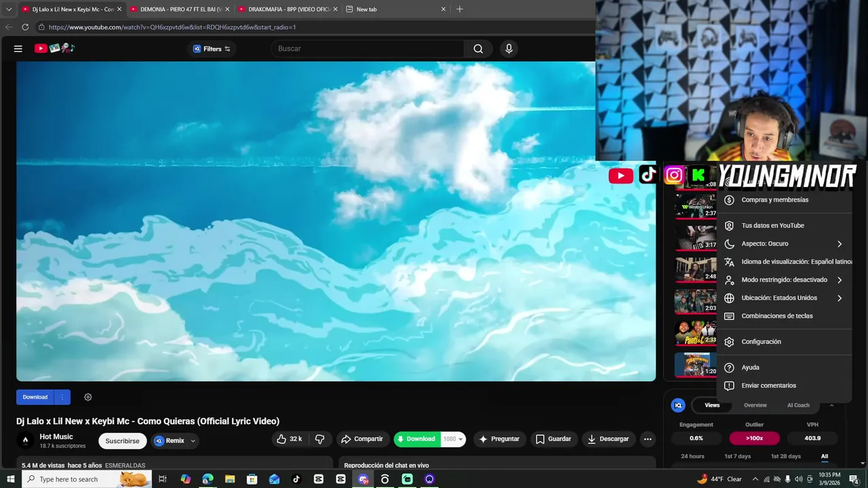Click the Preguntar button

coord(499,439)
